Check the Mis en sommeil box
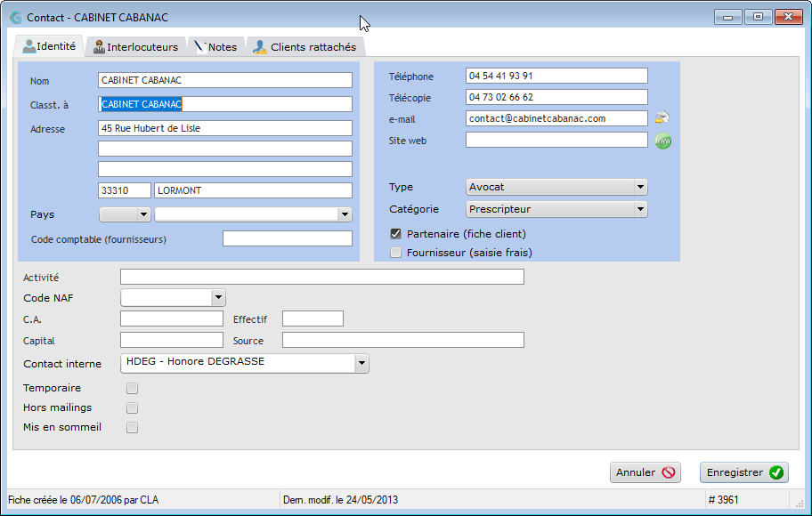Viewport: 812px width, 516px height. pos(132,428)
